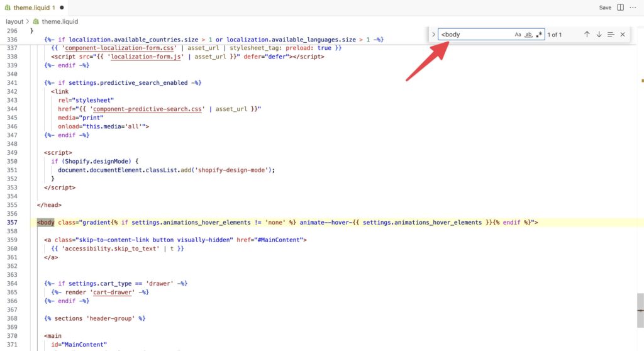The image size is (644, 351).
Task: Select line number 357 in gutter
Action: tap(12, 222)
